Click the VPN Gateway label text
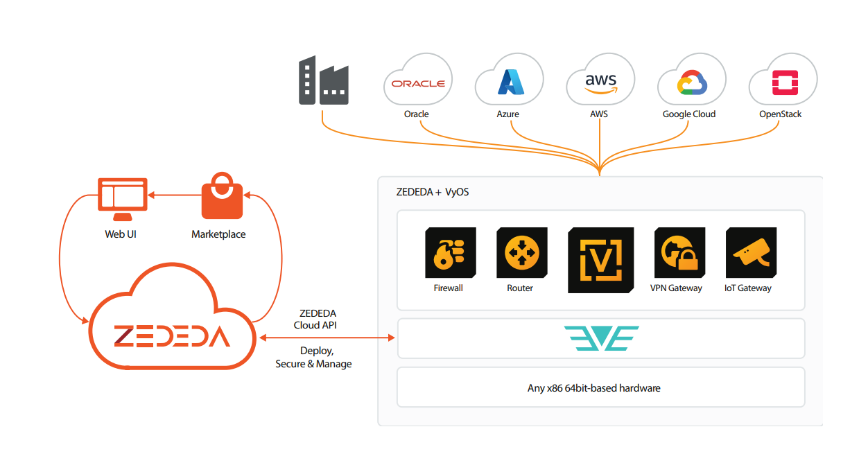The height and width of the screenshot is (463, 868). tap(676, 288)
